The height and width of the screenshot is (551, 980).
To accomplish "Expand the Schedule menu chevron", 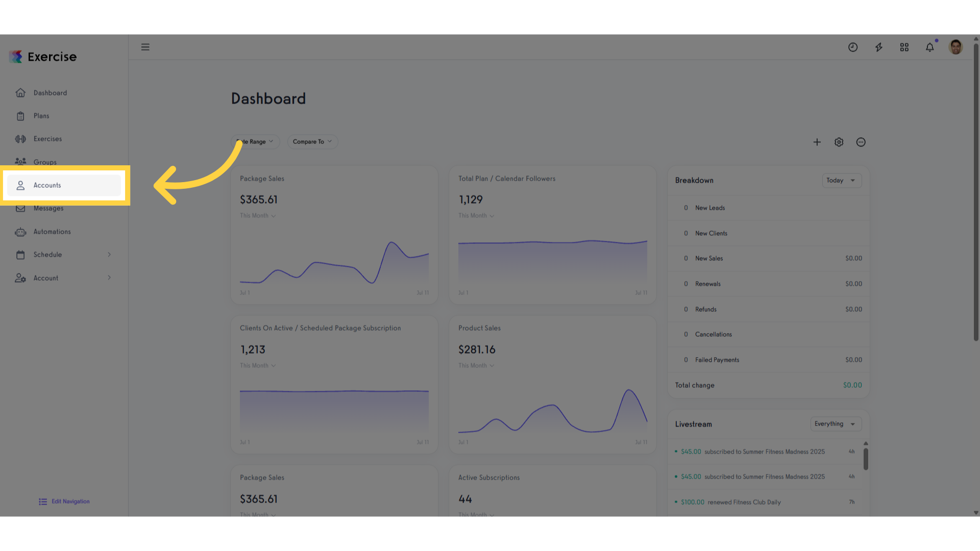I will tap(109, 255).
